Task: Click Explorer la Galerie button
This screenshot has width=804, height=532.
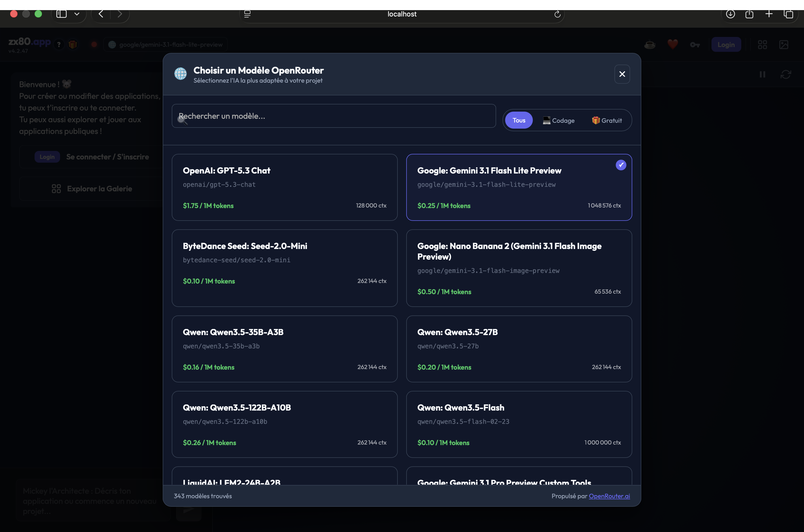Action: pos(92,189)
